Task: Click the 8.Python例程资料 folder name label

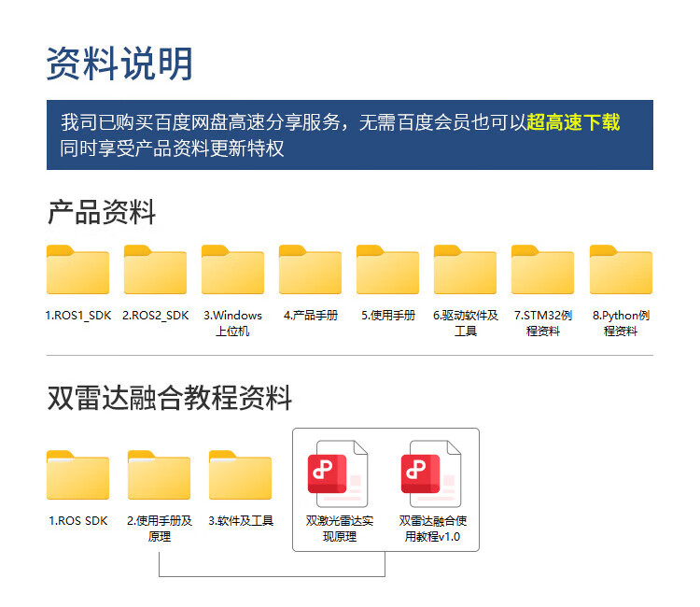Action: pos(621,323)
